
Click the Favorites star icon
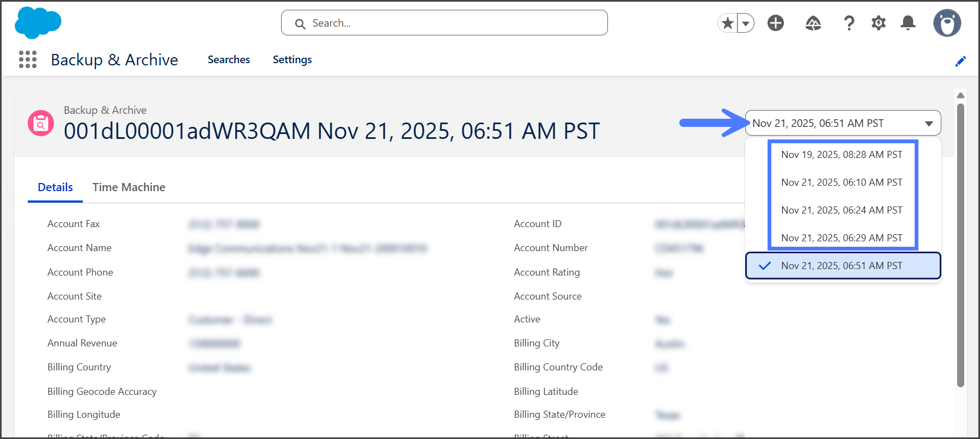click(x=727, y=23)
